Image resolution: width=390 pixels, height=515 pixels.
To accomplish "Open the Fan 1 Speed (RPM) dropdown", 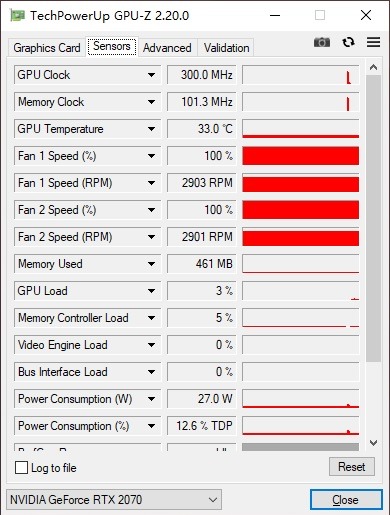I will click(151, 183).
